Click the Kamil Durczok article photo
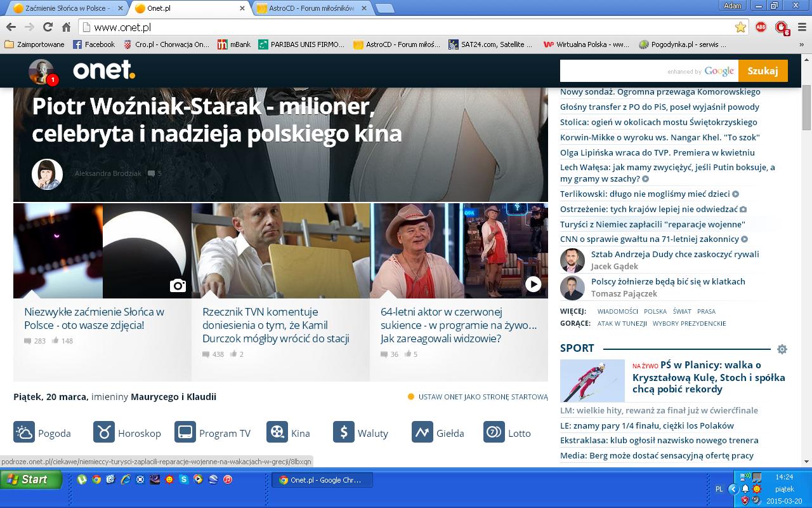 coord(280,250)
